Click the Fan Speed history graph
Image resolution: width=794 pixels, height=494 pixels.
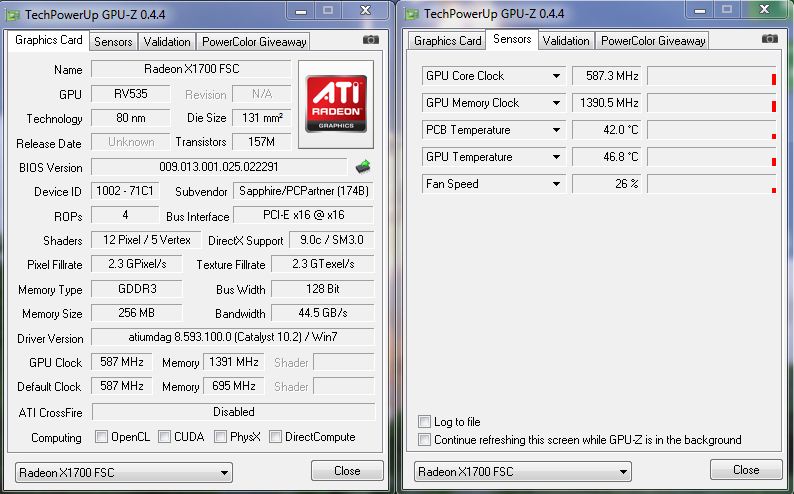(711, 184)
